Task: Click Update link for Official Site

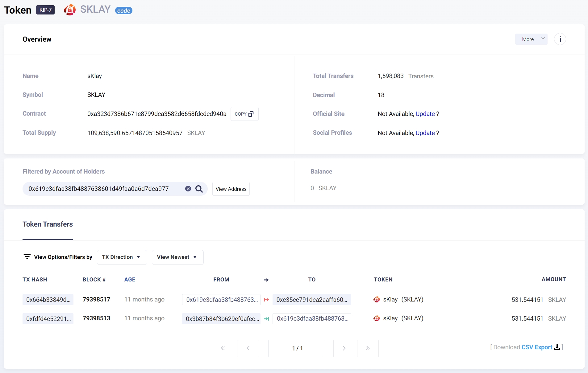Action: coord(425,114)
